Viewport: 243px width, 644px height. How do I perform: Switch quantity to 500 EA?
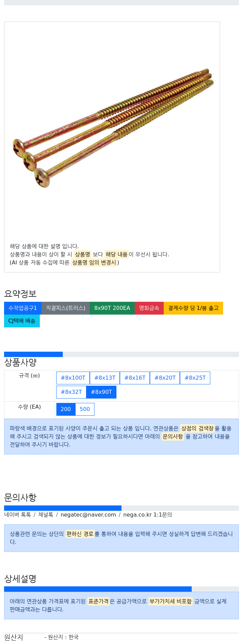tap(85, 409)
